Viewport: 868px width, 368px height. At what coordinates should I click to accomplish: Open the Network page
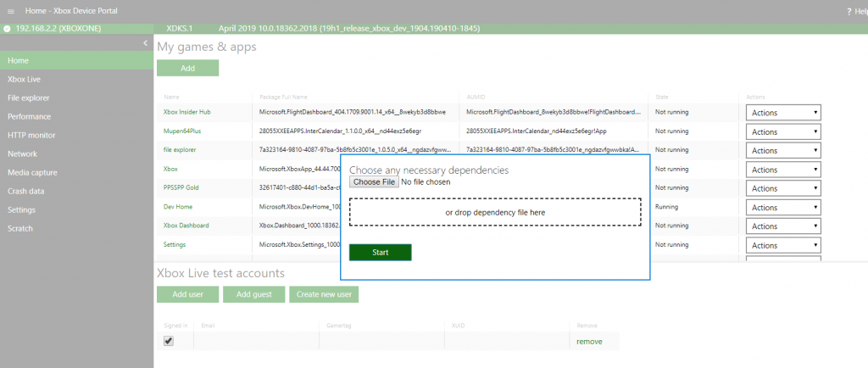tap(76, 153)
